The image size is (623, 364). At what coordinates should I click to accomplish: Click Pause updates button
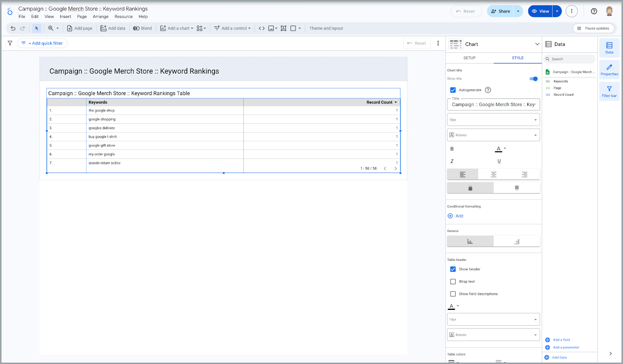pyautogui.click(x=593, y=28)
